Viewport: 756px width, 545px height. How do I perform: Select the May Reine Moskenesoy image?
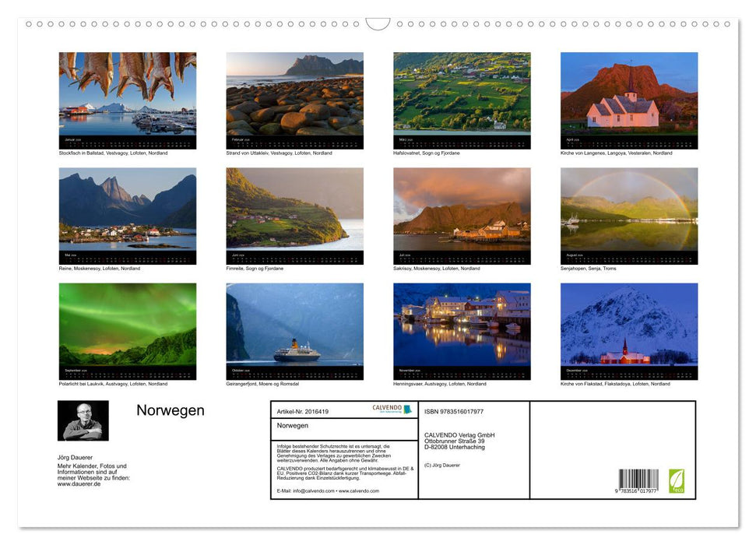128,215
